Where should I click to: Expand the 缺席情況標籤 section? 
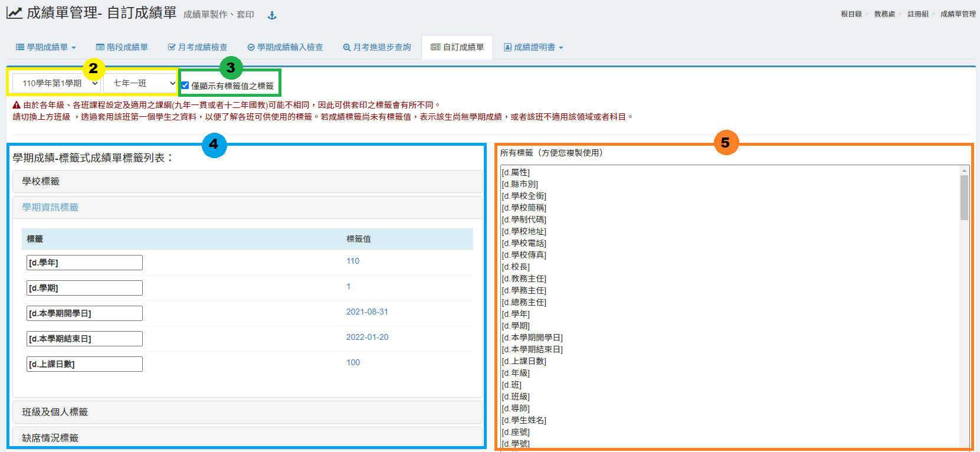click(248, 438)
